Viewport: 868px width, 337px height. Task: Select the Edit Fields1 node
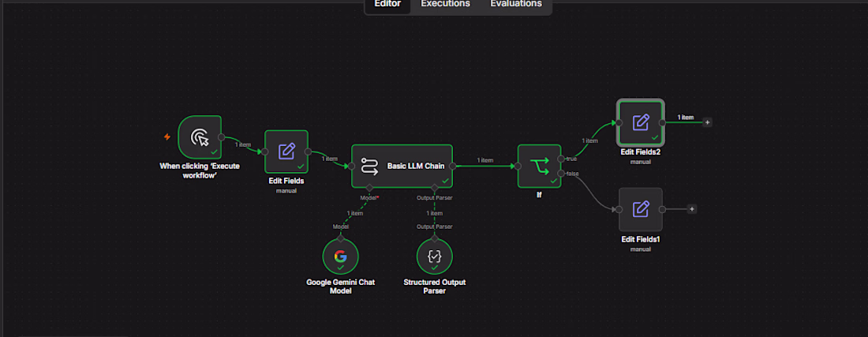pyautogui.click(x=641, y=209)
